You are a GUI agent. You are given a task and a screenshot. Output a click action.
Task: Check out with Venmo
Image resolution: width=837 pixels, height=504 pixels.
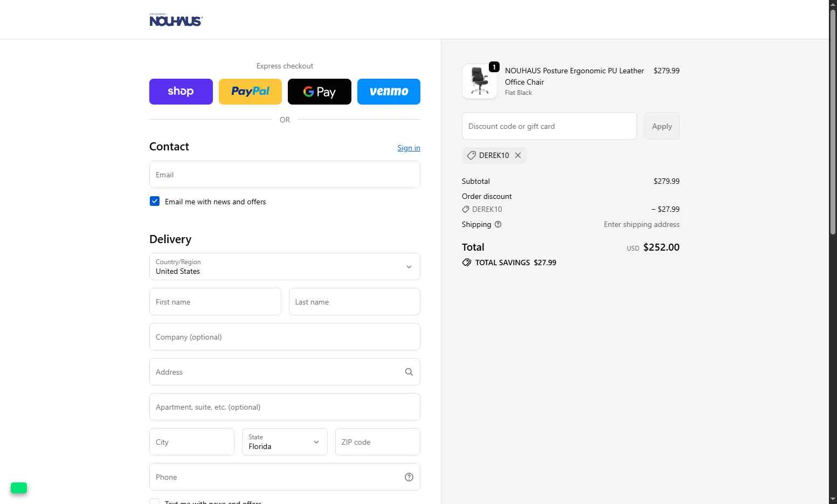pyautogui.click(x=389, y=92)
